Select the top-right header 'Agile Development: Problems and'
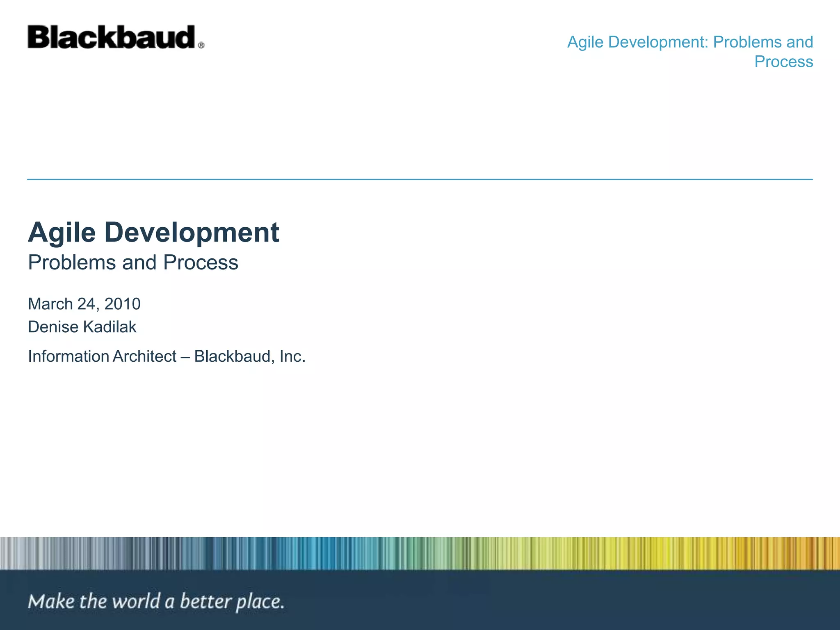Image resolution: width=840 pixels, height=630 pixels. click(690, 42)
